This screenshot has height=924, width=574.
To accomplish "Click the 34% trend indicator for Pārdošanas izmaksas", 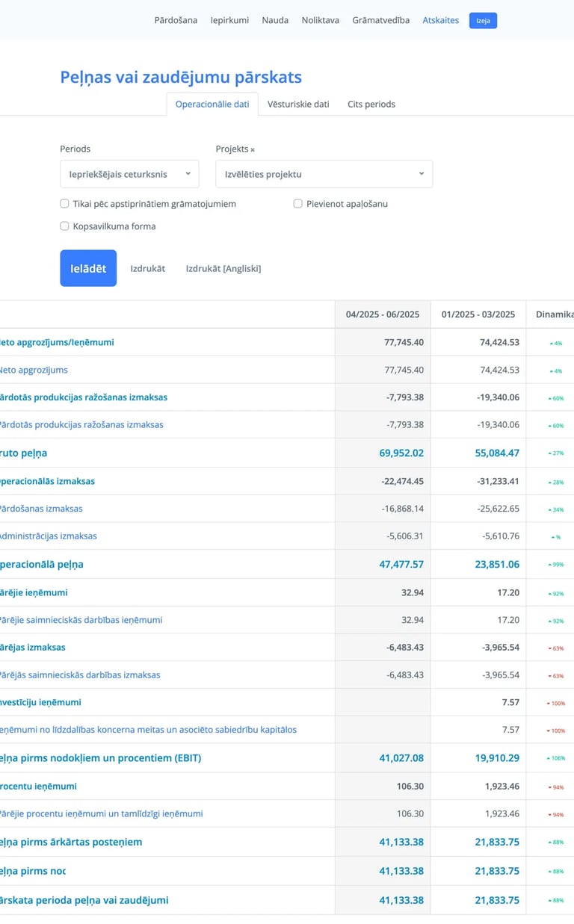I will click(557, 509).
